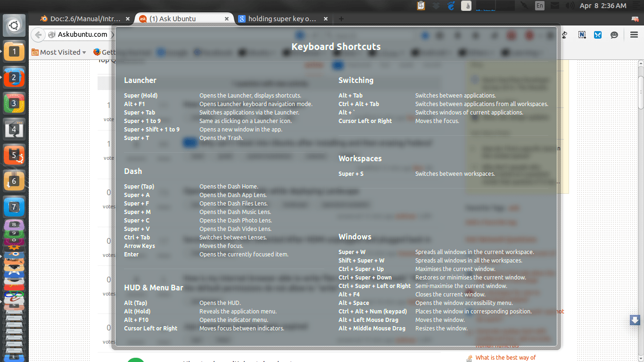Click the blue scroll-down arrow icon on page

pyautogui.click(x=635, y=320)
